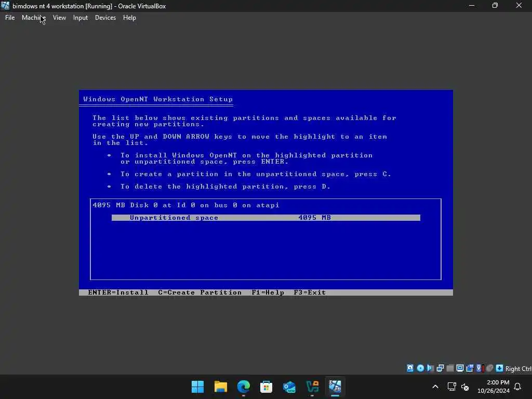Click the recording/virtualization V status icon
This screenshot has height=399, width=532.
click(x=480, y=368)
